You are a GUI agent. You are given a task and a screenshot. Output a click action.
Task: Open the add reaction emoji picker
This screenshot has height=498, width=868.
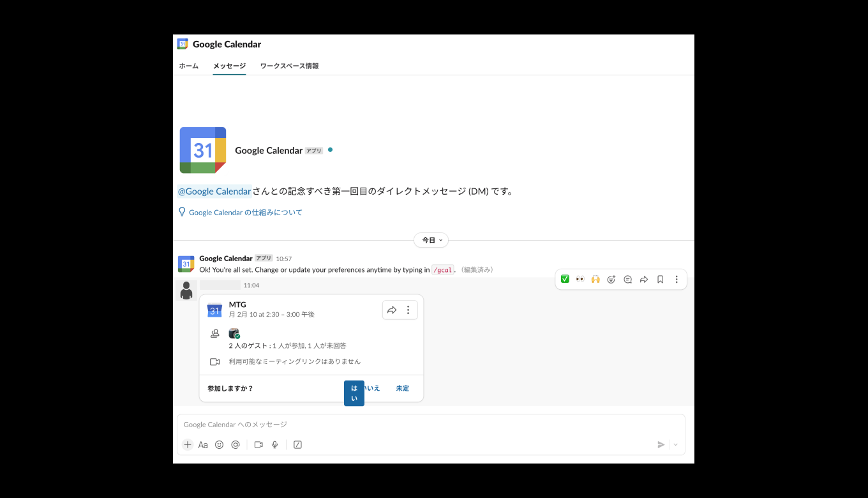611,279
